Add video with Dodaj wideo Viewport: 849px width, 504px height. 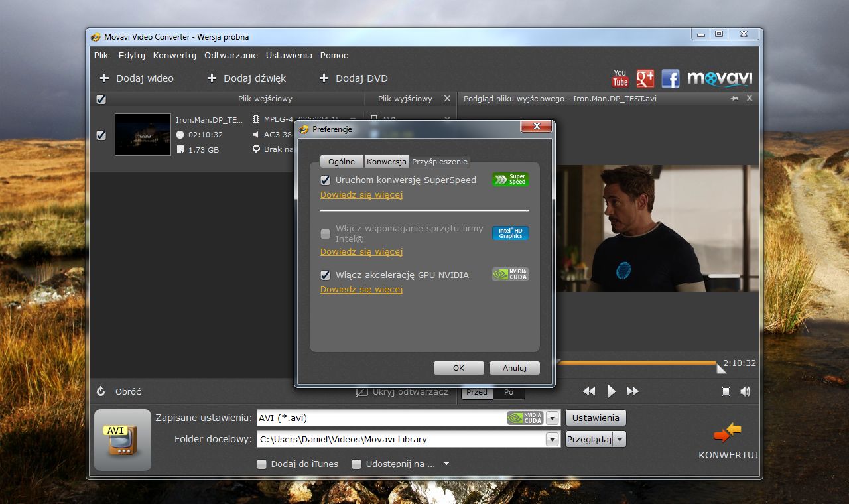137,78
